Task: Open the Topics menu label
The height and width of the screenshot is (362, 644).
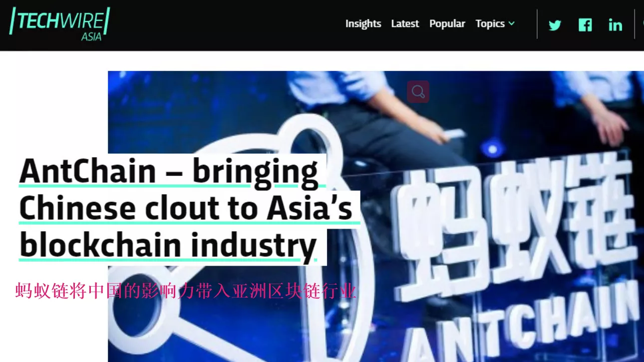Action: click(490, 23)
